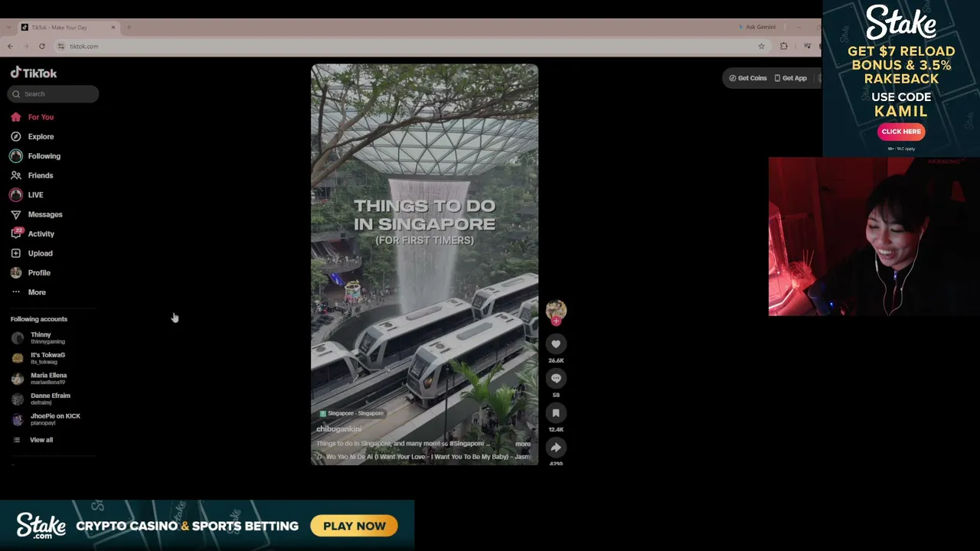Image resolution: width=980 pixels, height=551 pixels.
Task: Open the For You feed
Action: pyautogui.click(x=41, y=117)
